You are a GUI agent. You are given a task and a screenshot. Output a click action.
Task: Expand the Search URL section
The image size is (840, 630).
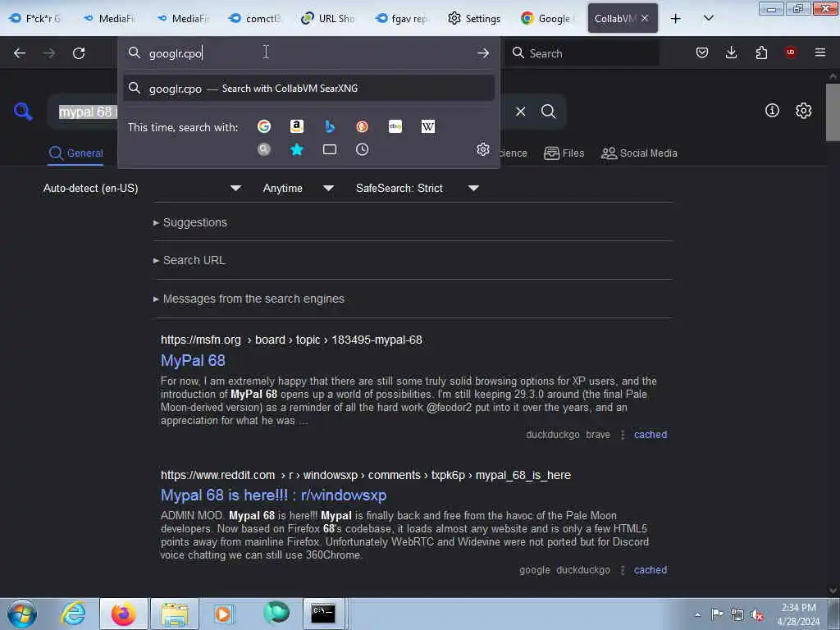point(189,260)
